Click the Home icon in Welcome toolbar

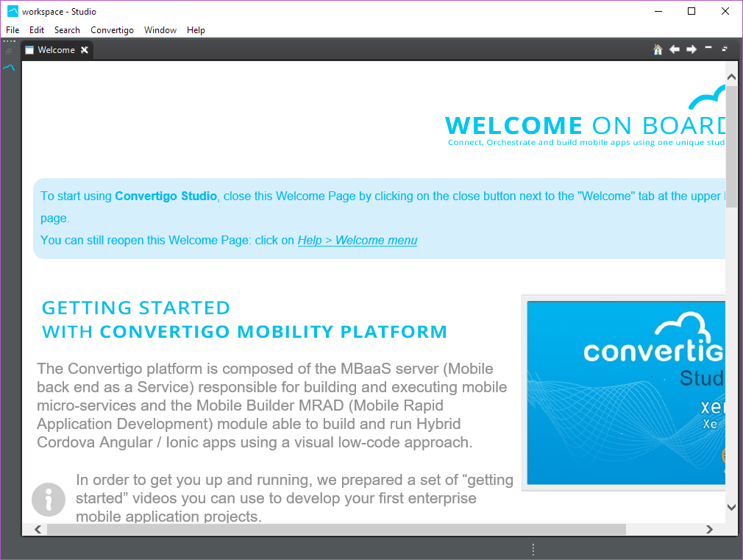[658, 49]
